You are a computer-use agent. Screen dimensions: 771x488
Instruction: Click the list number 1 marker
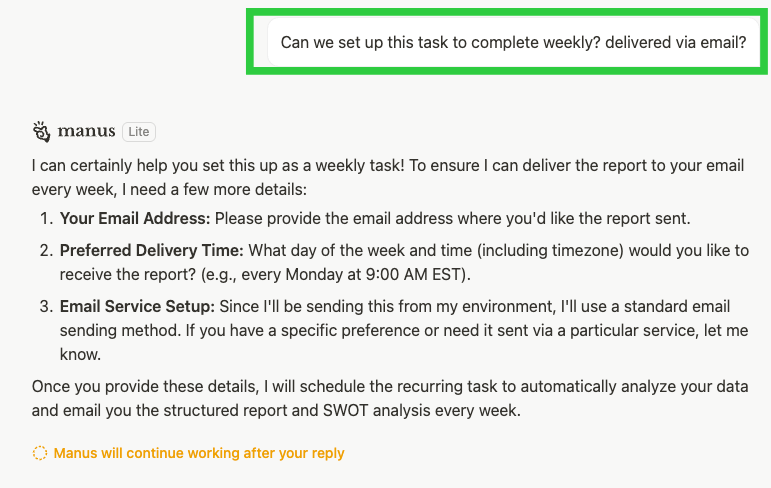pyautogui.click(x=44, y=218)
